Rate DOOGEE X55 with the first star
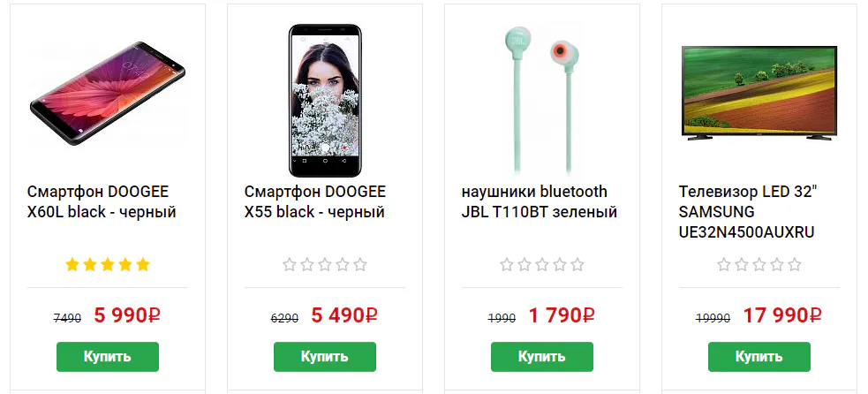 [289, 264]
